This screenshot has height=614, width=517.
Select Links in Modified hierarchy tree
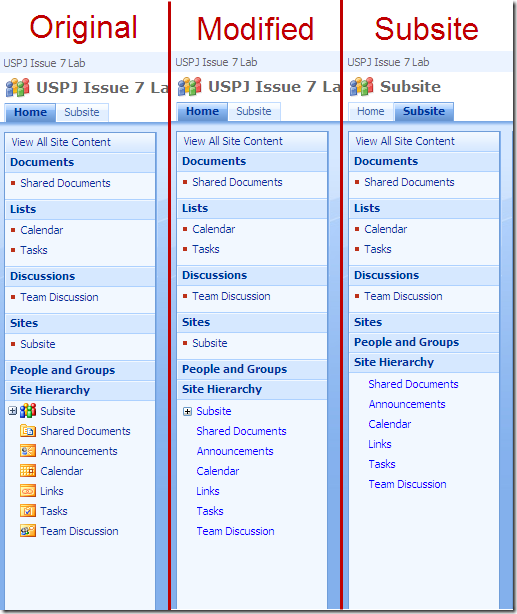(x=208, y=491)
